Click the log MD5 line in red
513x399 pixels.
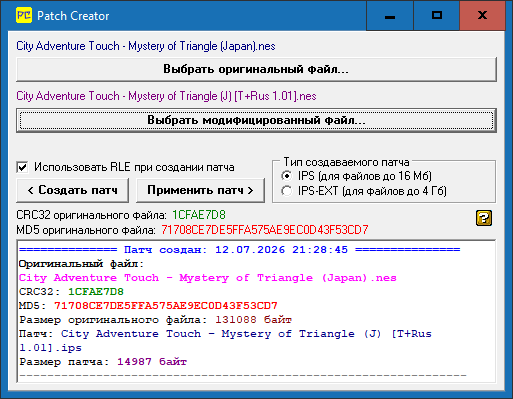pos(148,306)
